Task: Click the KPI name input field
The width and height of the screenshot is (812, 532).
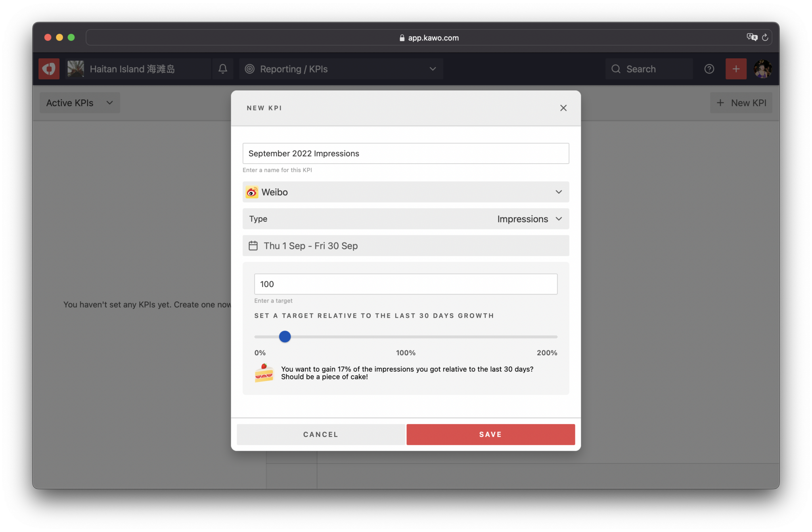Action: pos(405,153)
